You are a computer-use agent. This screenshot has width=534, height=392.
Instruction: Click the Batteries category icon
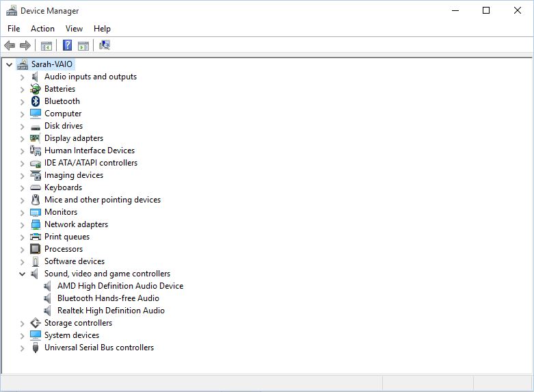tap(36, 89)
